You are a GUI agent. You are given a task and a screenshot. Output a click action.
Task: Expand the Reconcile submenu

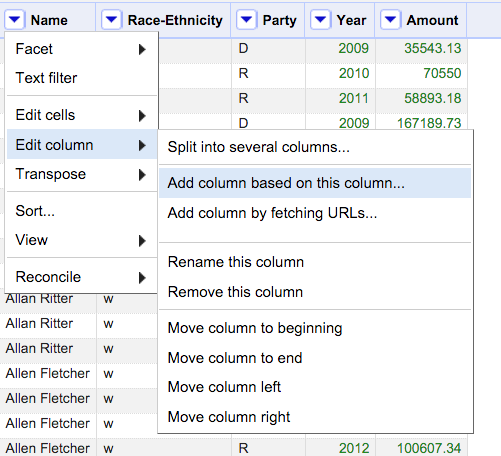tap(82, 277)
